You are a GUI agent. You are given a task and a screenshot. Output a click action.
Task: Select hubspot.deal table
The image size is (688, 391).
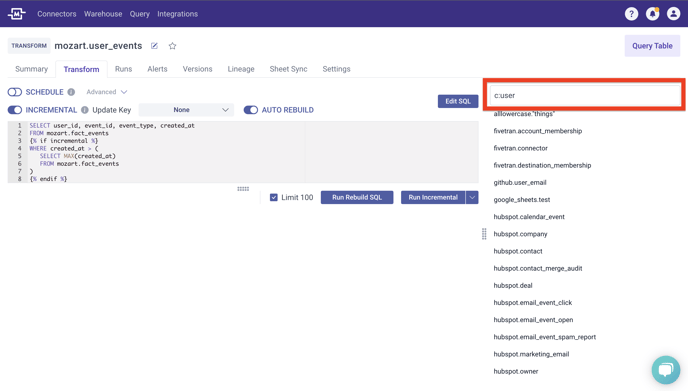coord(512,285)
